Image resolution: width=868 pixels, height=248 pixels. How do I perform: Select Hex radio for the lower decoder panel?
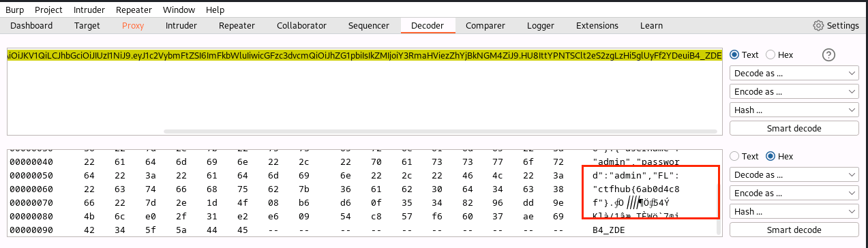pyautogui.click(x=779, y=156)
